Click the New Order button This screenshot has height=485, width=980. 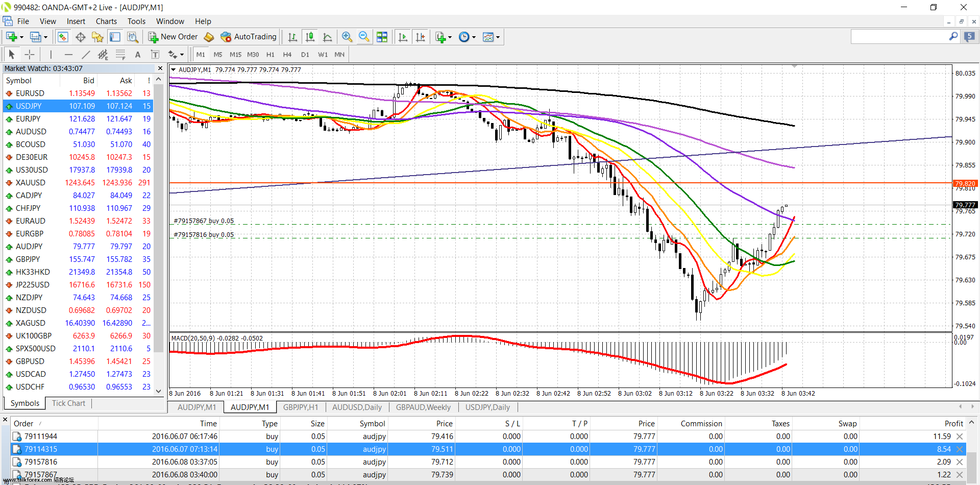pyautogui.click(x=173, y=37)
